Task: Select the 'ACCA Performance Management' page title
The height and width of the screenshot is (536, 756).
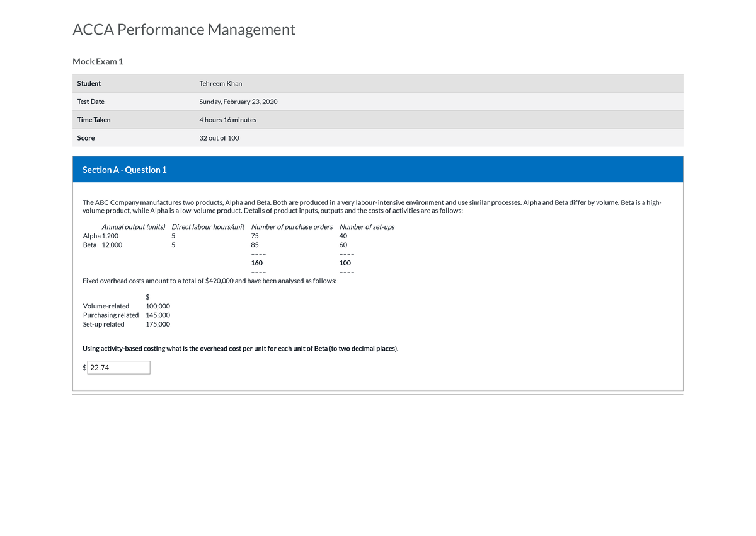Action: tap(184, 30)
